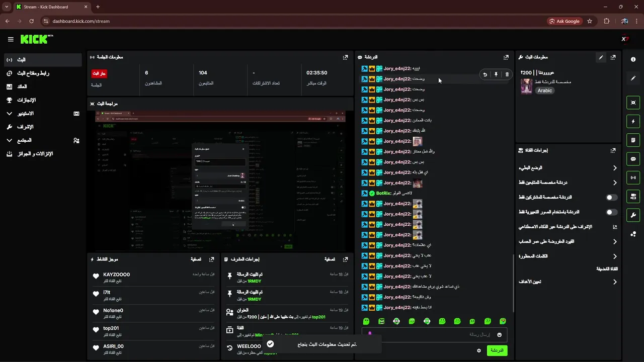The height and width of the screenshot is (362, 644).
Task: Toggle the wrench widget icon in right rail
Action: click(x=633, y=215)
